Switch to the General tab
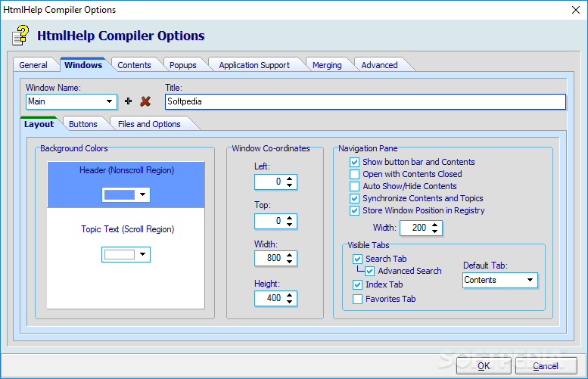This screenshot has height=379, width=588. click(33, 65)
